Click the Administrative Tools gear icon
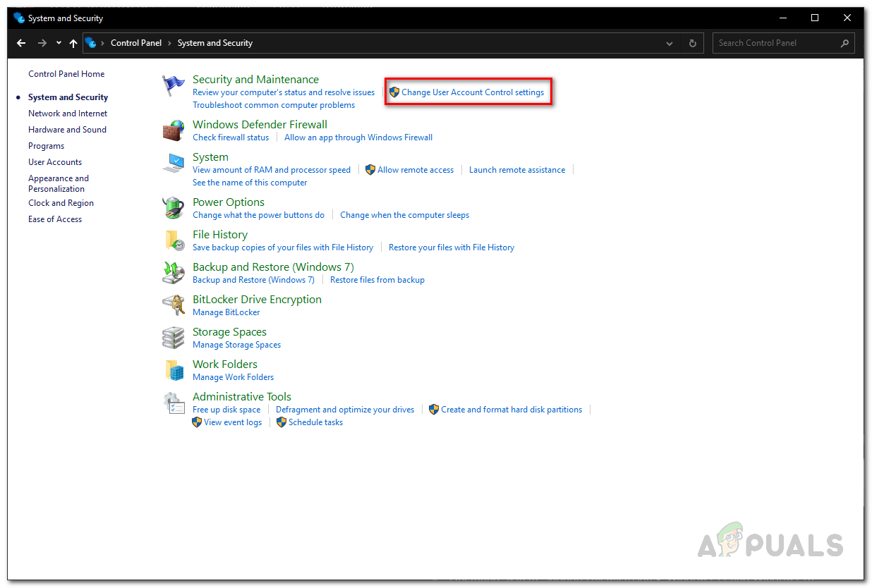872x588 pixels. 174,403
